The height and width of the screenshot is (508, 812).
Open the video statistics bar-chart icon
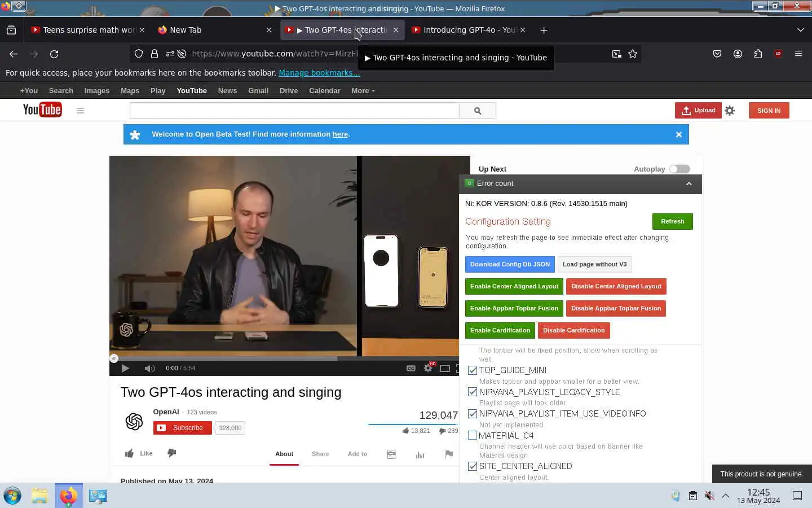420,454
